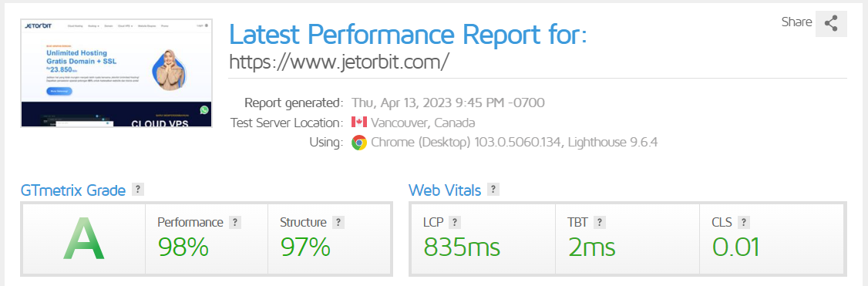Open help for GTmetrix Grade heading
This screenshot has width=868, height=286.
[139, 189]
